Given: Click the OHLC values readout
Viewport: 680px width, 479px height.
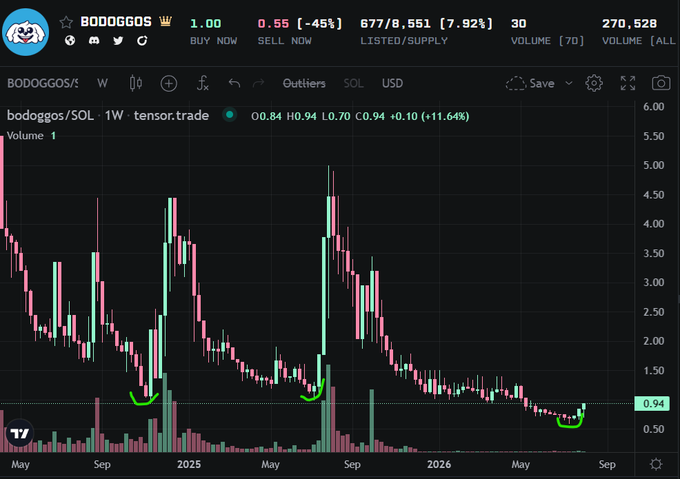Looking at the screenshot, I should point(360,116).
